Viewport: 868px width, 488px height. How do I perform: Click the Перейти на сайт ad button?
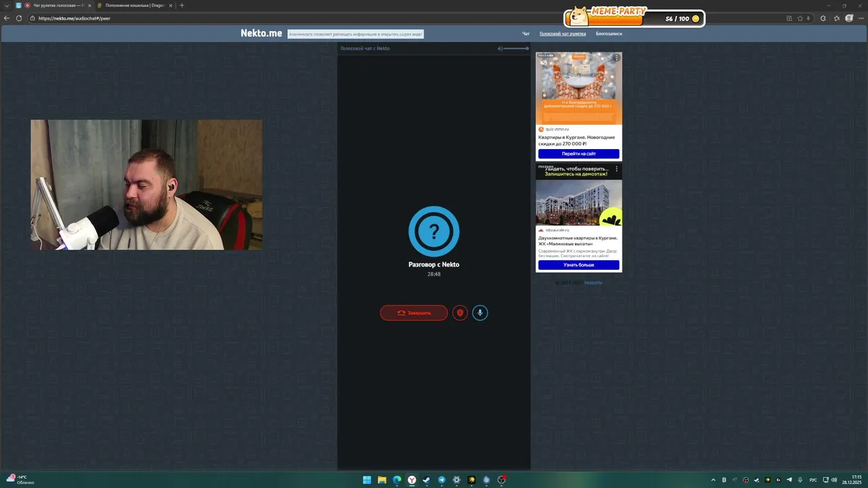(578, 154)
